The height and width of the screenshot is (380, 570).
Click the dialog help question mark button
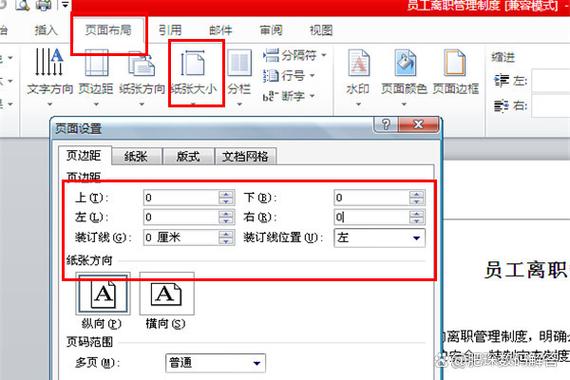click(386, 125)
